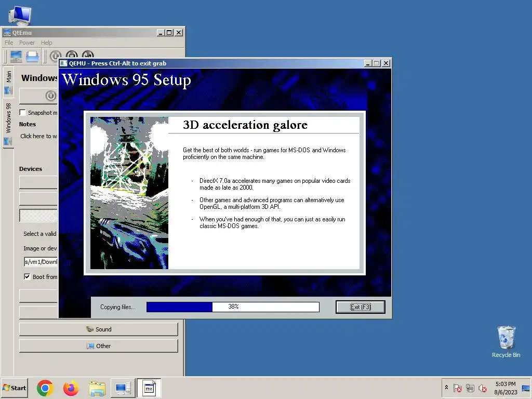Switch to QtEmu taskbar button
The width and height of the screenshot is (532, 399).
123,388
